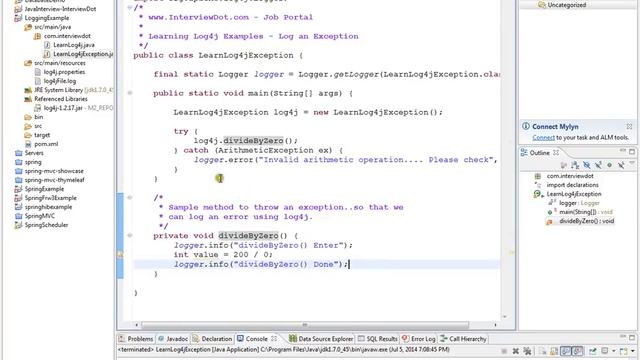This screenshot has width=640, height=360.
Task: Switch to the Problems tab
Action: [136, 339]
